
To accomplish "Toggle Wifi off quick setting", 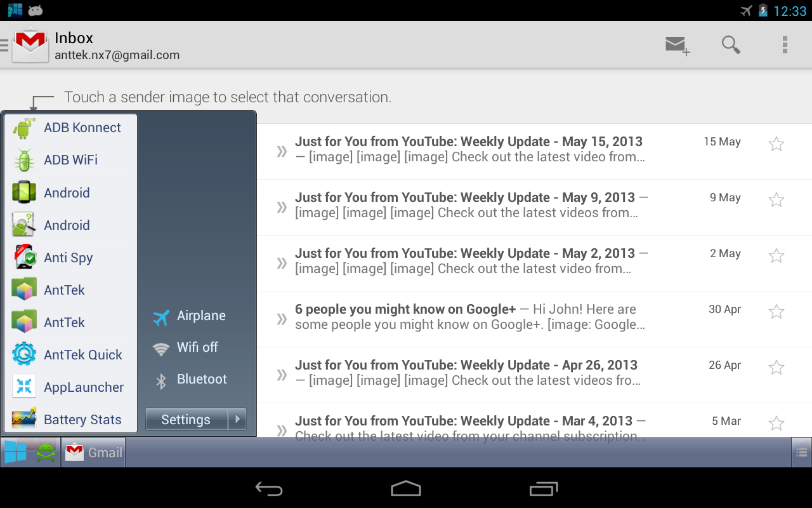I will pyautogui.click(x=185, y=347).
